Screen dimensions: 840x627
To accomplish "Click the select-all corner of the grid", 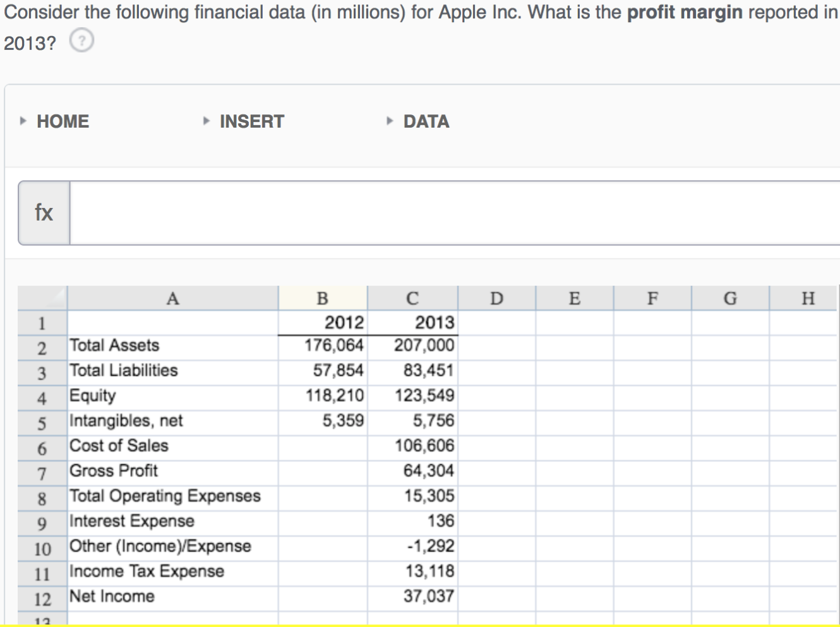I will coord(42,298).
